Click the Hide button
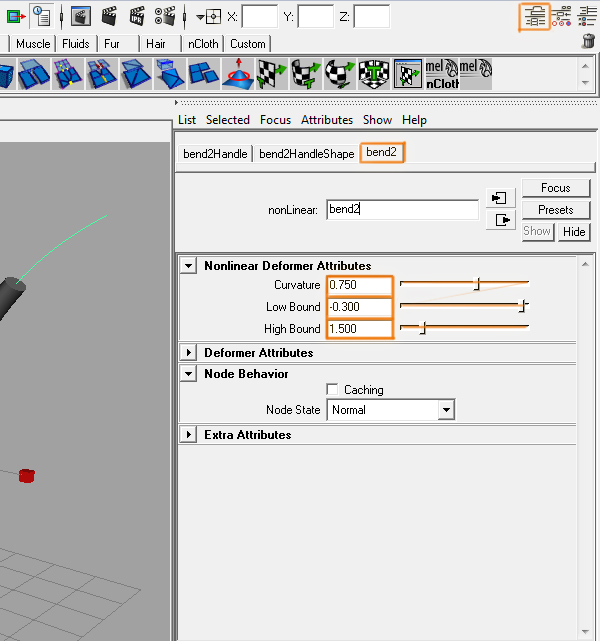 (574, 231)
